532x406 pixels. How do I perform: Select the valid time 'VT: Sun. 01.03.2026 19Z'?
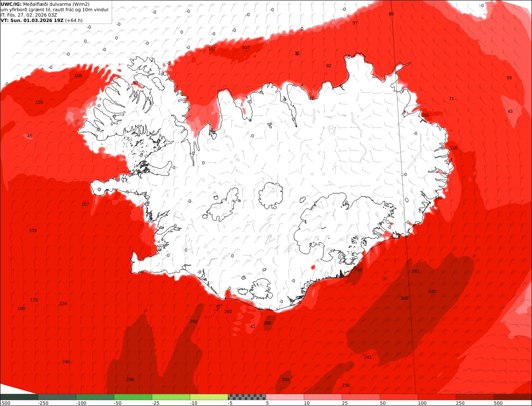[32, 20]
